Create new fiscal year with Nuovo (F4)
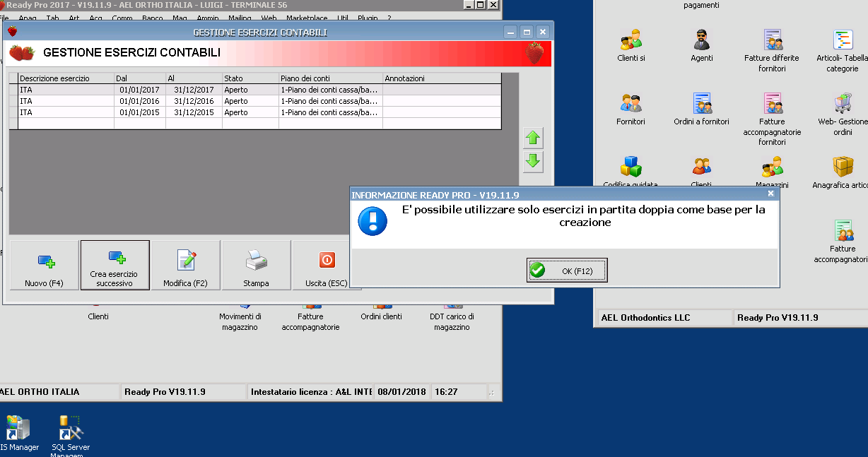868x457 pixels. tap(45, 265)
